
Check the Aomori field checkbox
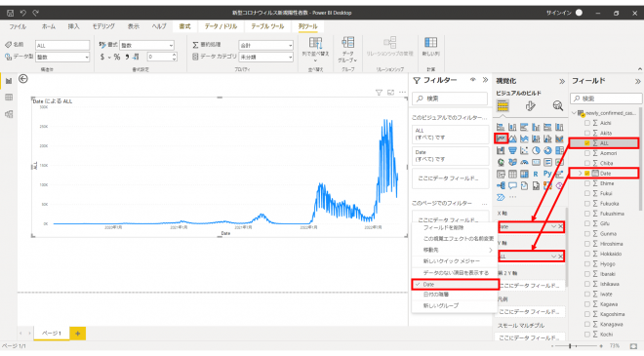point(587,153)
